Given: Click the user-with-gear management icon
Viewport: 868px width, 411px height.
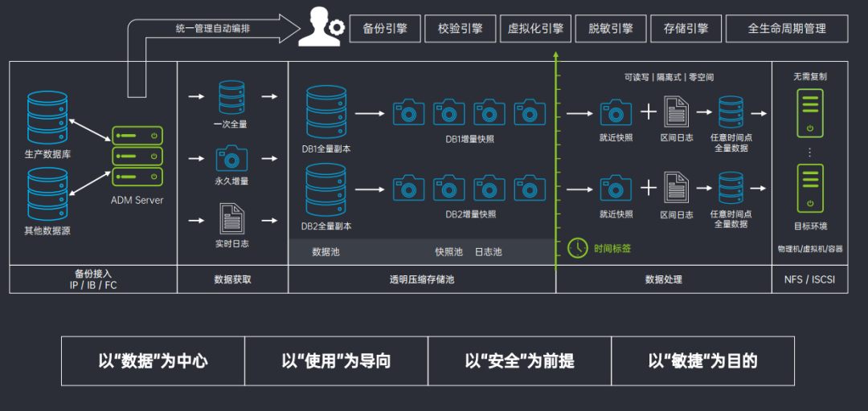Looking at the screenshot, I should pos(321,28).
